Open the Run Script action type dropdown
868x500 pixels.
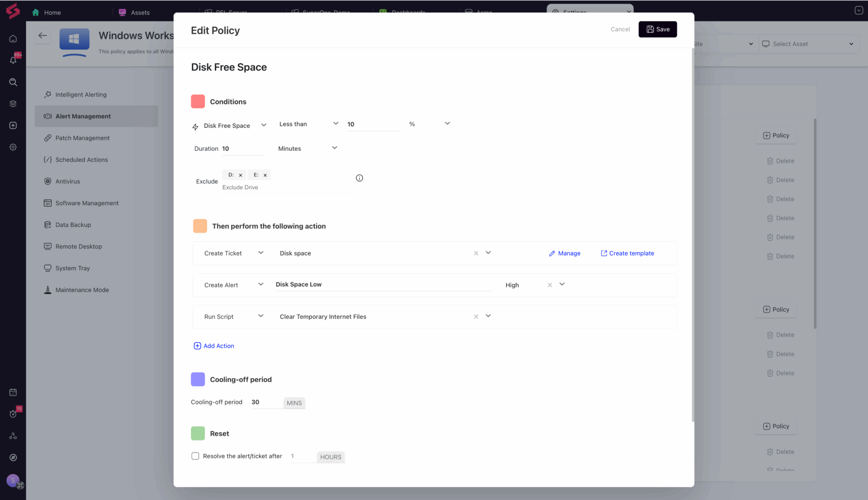(261, 316)
